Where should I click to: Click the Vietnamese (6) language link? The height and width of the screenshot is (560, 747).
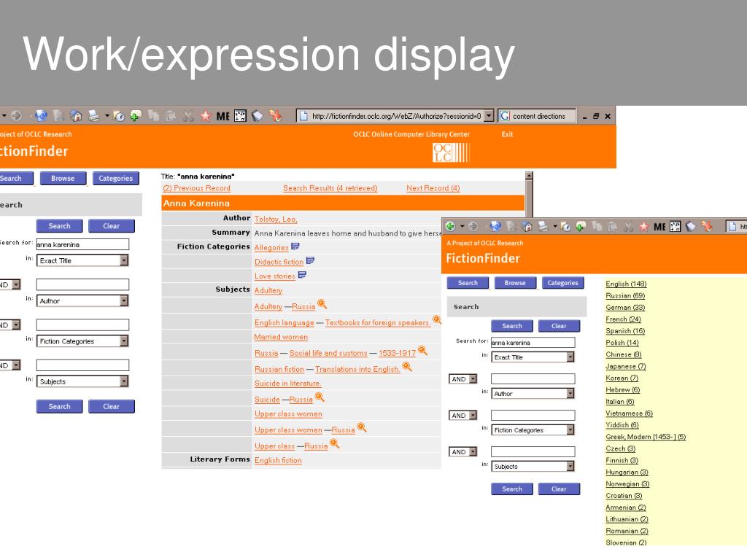629,413
